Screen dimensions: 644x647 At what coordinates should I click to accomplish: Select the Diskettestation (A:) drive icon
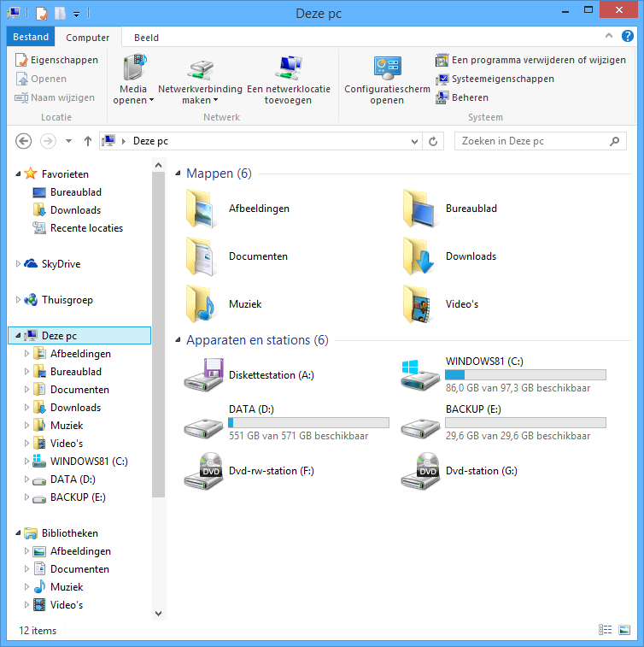[203, 375]
